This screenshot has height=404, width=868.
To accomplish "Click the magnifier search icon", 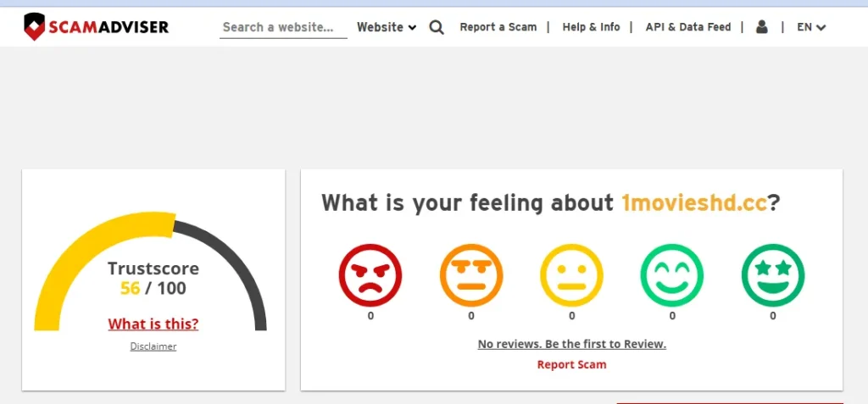I will [437, 27].
